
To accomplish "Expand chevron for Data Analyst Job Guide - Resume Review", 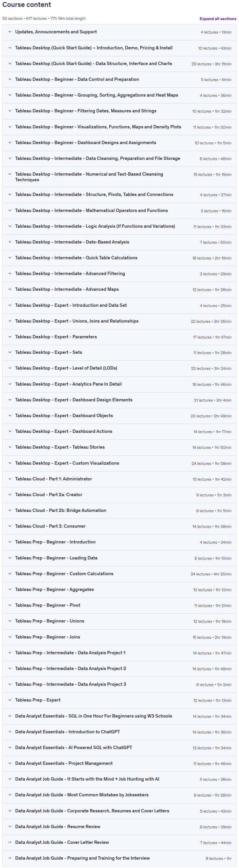I will [x=10, y=827].
